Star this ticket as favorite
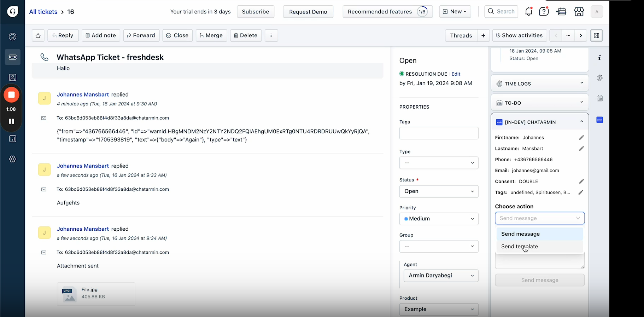 38,35
